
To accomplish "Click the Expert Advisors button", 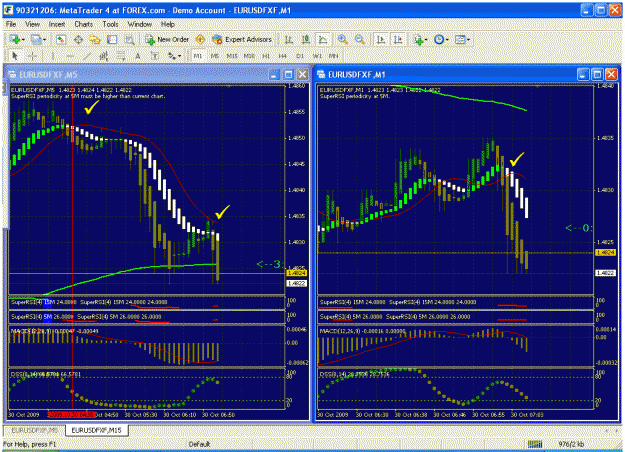I will (242, 39).
